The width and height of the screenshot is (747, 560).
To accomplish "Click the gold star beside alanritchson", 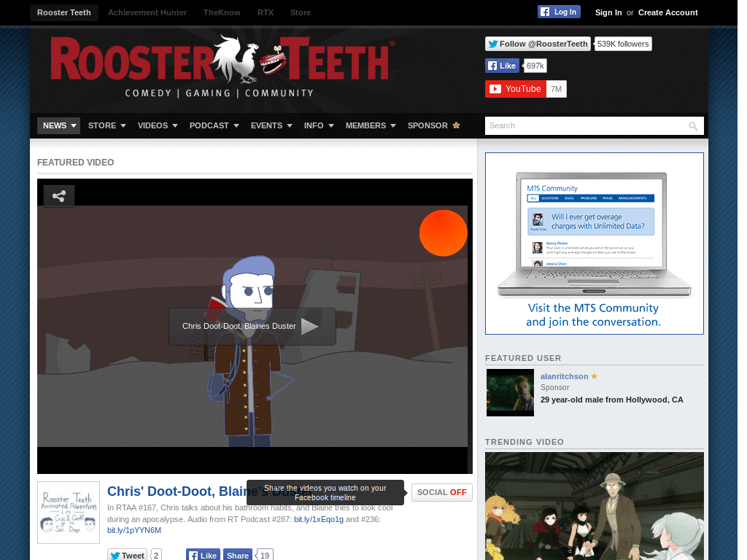I will pos(594,376).
